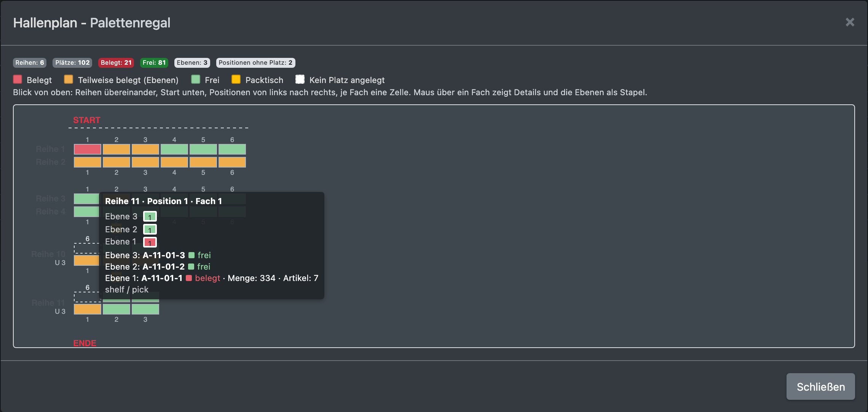The width and height of the screenshot is (868, 412).
Task: Click the 'Reihe 1' row label
Action: pyautogui.click(x=50, y=149)
